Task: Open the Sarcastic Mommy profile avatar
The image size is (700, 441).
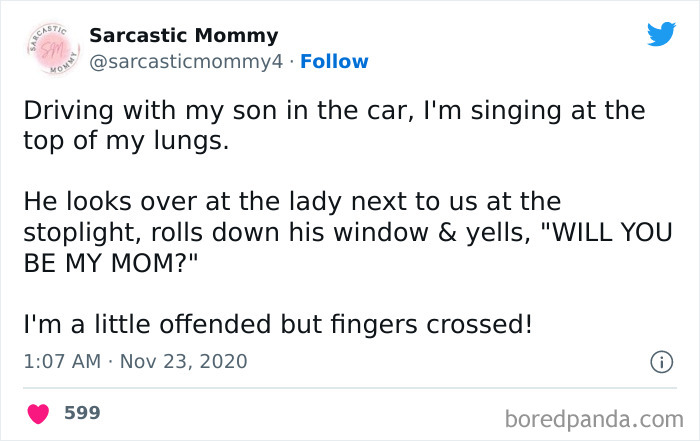Action: (46, 47)
